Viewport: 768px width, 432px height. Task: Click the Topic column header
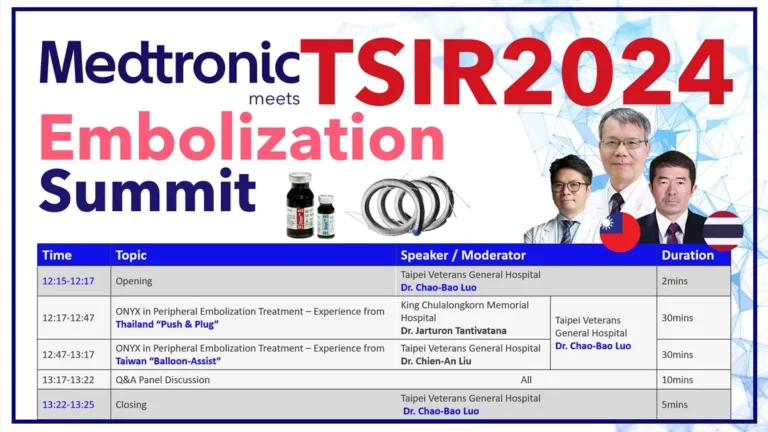[x=131, y=255]
